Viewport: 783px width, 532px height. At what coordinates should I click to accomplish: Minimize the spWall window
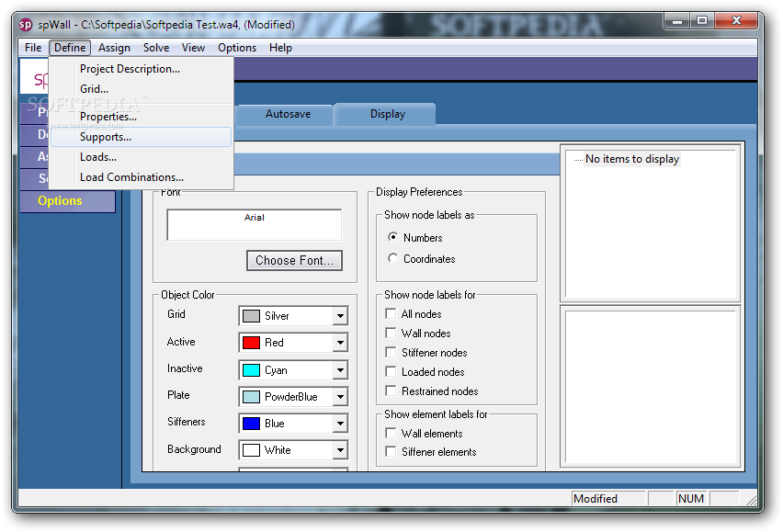click(677, 21)
